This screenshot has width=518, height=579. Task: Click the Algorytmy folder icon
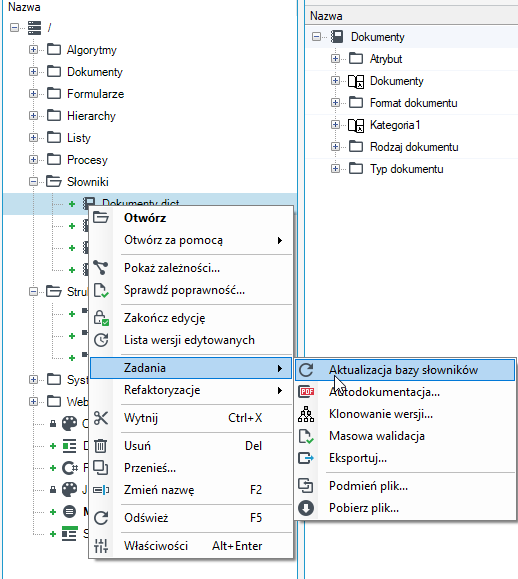(x=54, y=49)
